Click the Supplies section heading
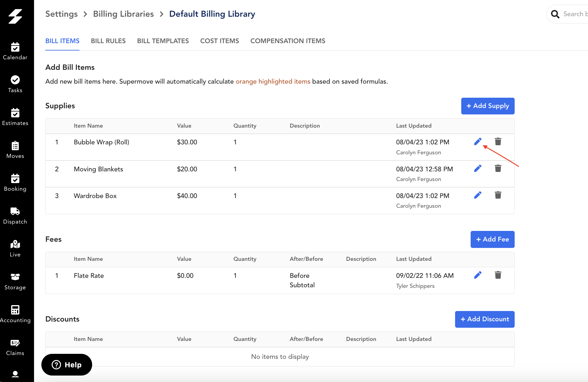 pos(60,106)
